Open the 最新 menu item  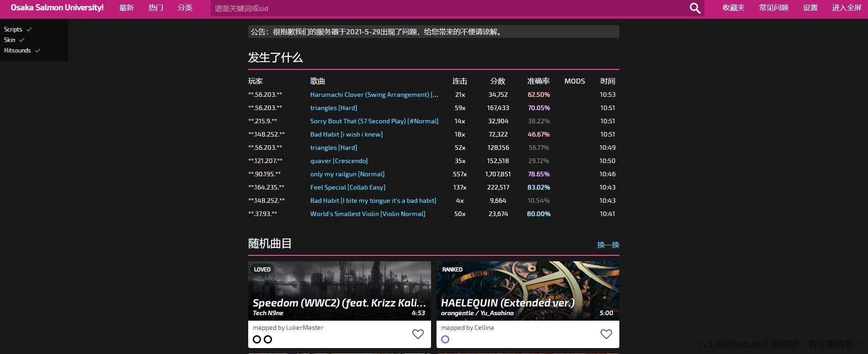pyautogui.click(x=126, y=8)
